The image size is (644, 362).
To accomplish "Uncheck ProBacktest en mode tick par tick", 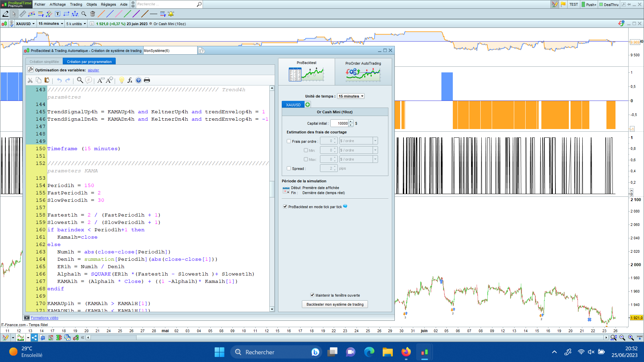I will click(285, 206).
